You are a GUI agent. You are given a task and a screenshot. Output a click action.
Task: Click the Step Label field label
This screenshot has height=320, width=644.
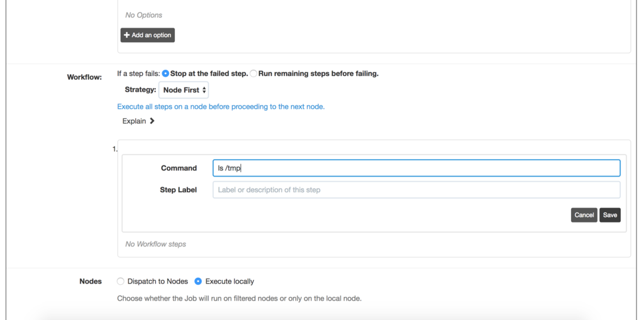point(178,190)
